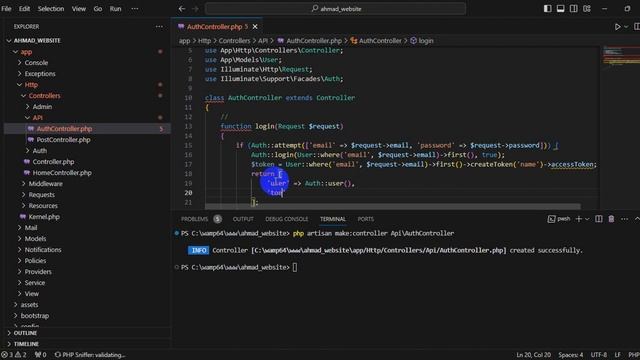
Task: Collapse the API folder
Action: [37, 118]
